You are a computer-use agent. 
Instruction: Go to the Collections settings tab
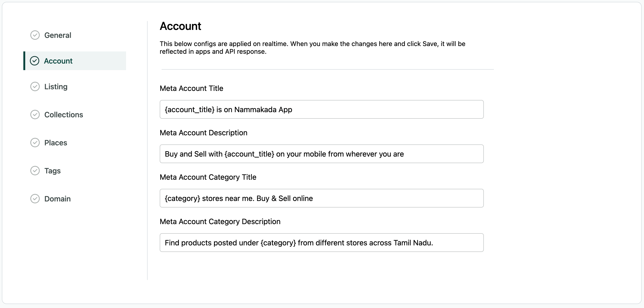64,115
